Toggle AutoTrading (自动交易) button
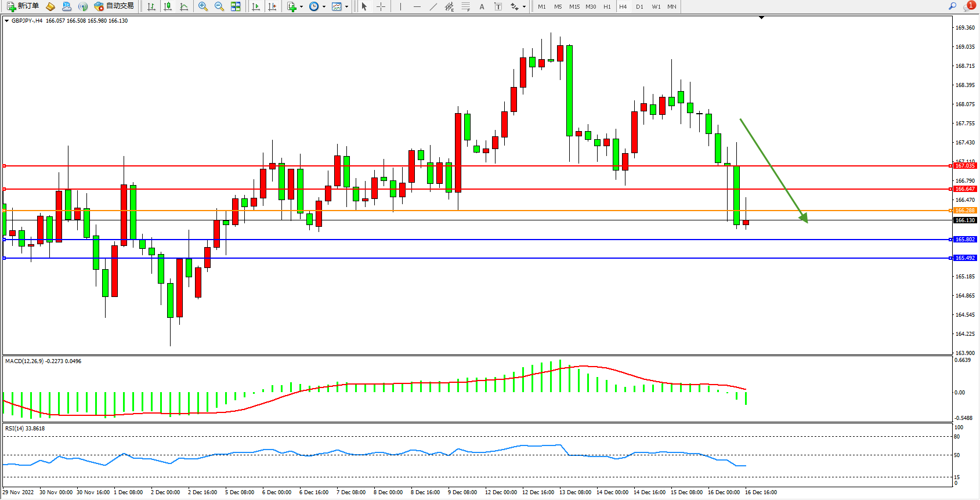The height and width of the screenshot is (500, 980). pyautogui.click(x=114, y=6)
